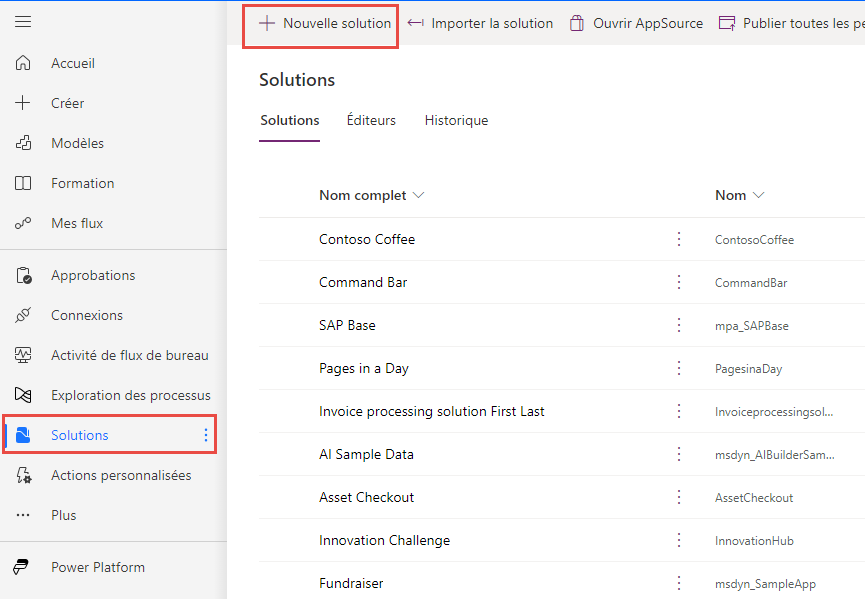
Task: Click the Nom complet column header
Action: (x=362, y=195)
